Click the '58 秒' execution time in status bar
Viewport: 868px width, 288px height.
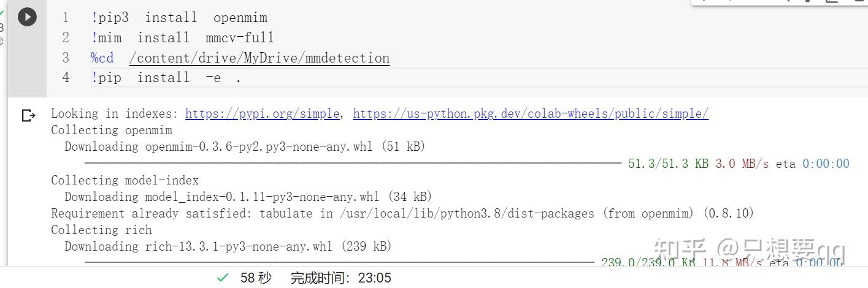coord(256,278)
